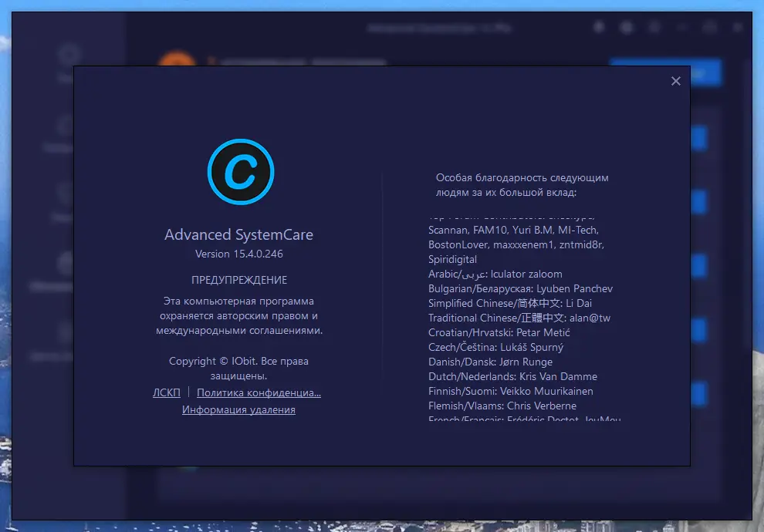
Task: Click the Flemish Chris Verberne line
Action: tap(502, 406)
